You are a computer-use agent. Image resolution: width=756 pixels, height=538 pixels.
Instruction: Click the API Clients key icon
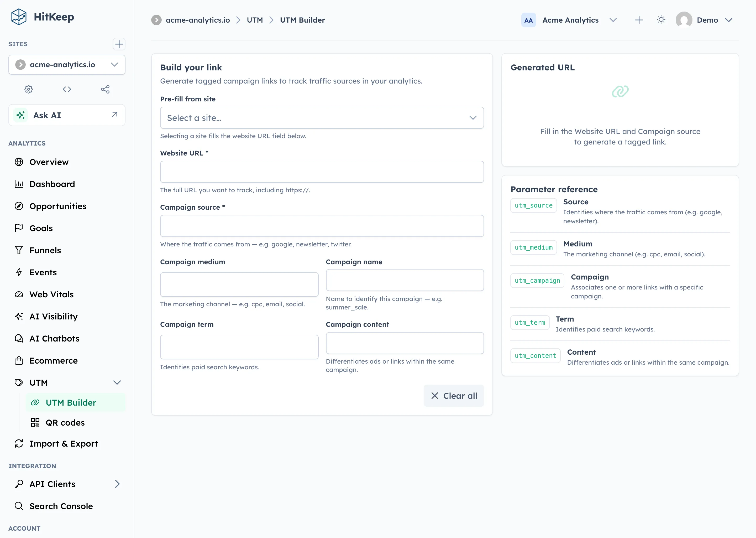point(19,484)
